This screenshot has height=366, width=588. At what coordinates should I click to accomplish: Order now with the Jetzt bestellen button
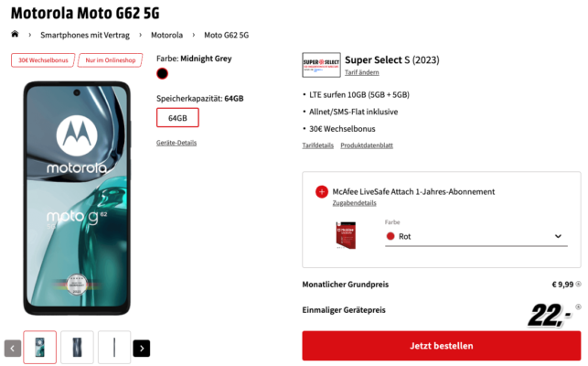point(442,346)
